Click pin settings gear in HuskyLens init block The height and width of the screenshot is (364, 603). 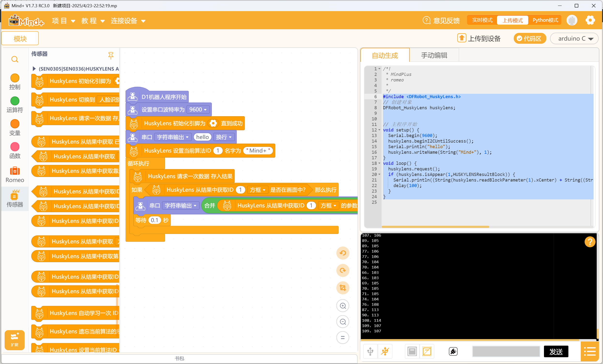click(213, 124)
